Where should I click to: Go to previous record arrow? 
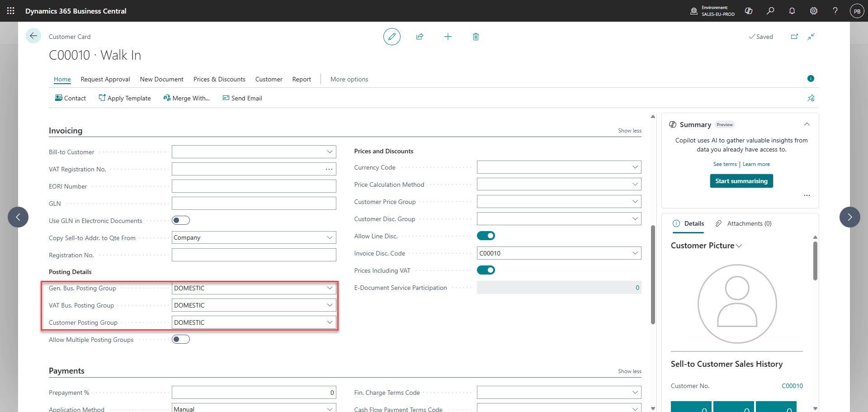18,217
